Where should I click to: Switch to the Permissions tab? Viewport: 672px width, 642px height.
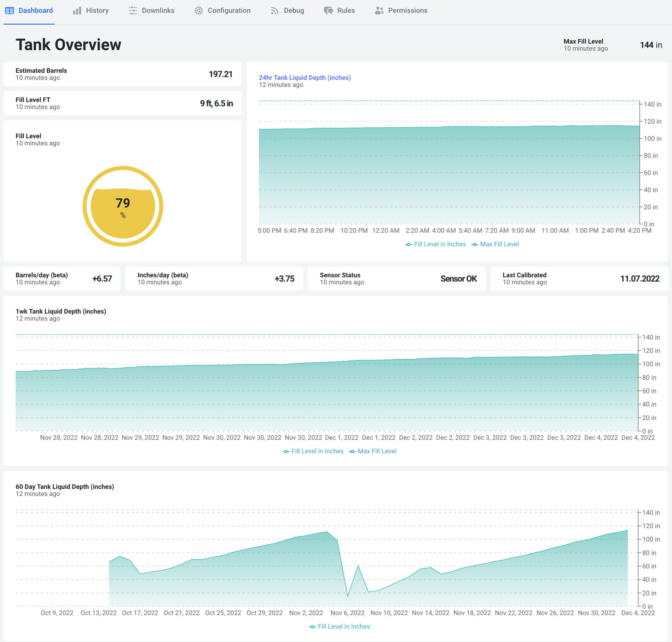point(401,11)
